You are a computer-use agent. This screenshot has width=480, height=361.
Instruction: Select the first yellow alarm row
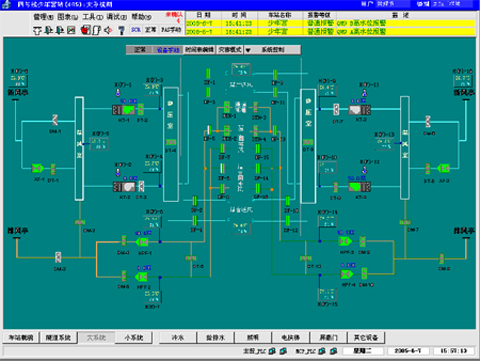[x=330, y=23]
